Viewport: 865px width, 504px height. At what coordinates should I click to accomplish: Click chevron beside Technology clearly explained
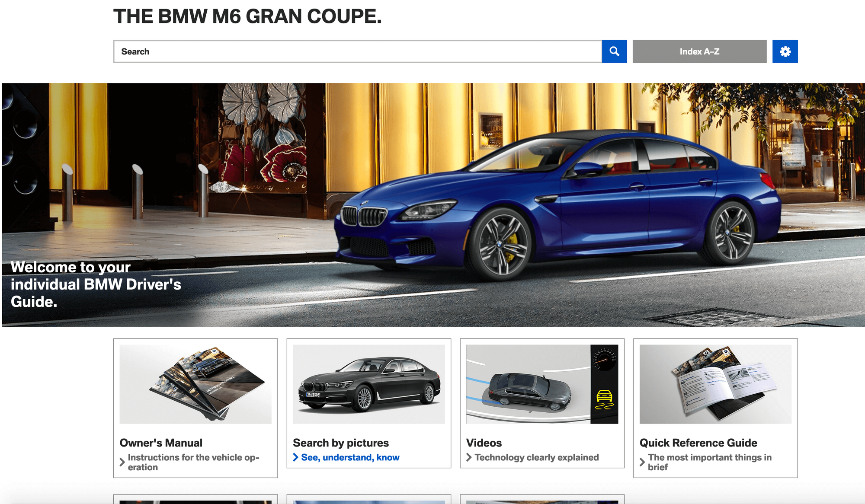[x=469, y=457]
